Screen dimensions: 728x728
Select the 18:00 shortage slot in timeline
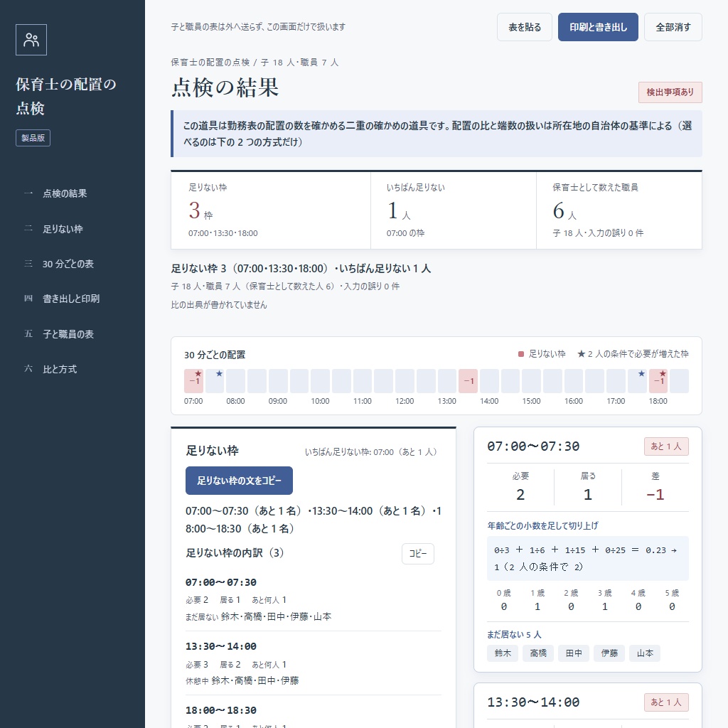pyautogui.click(x=658, y=381)
